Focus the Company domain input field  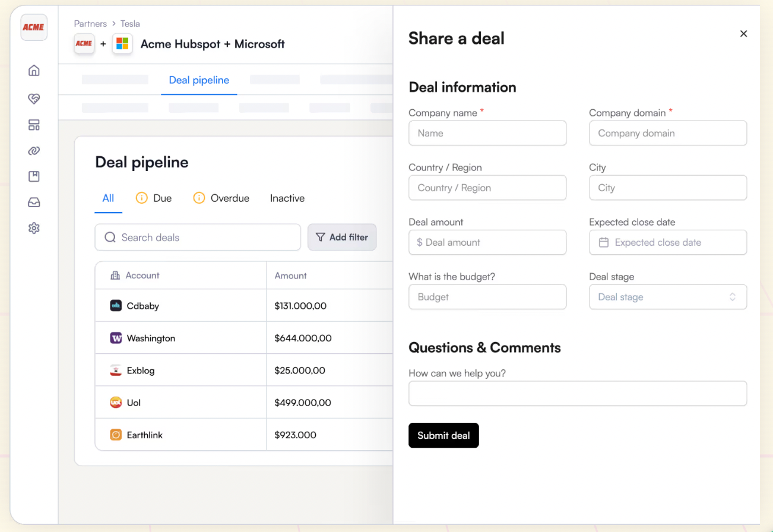[668, 133]
